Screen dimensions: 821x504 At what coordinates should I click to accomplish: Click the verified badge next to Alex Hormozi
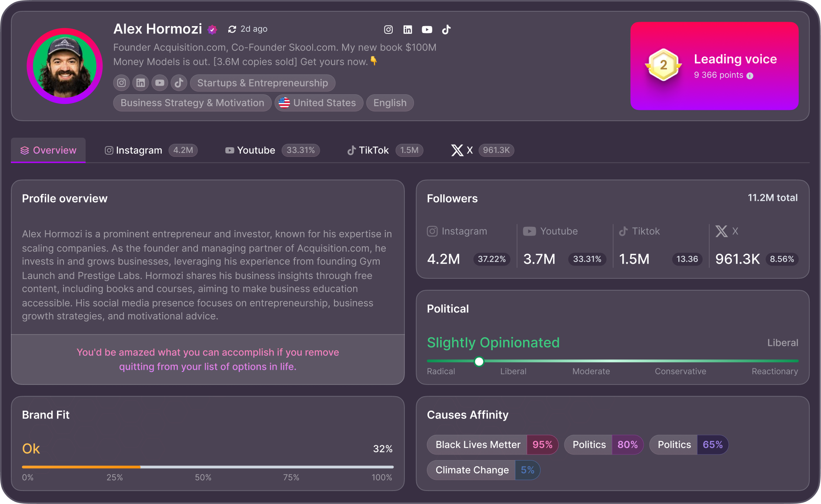[x=212, y=30]
